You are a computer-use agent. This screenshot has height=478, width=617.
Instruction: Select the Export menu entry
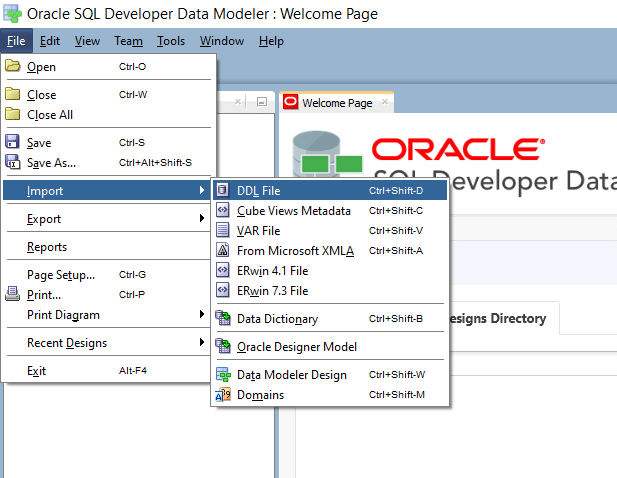(107, 218)
